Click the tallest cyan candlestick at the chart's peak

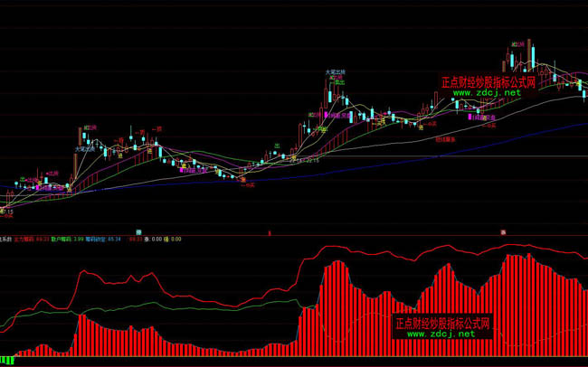534,56
